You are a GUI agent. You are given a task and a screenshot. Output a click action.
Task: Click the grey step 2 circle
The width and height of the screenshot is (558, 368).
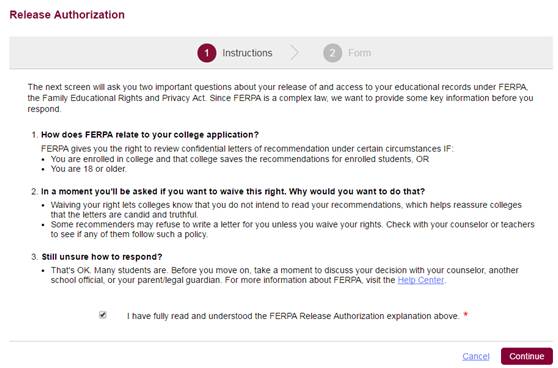point(332,53)
